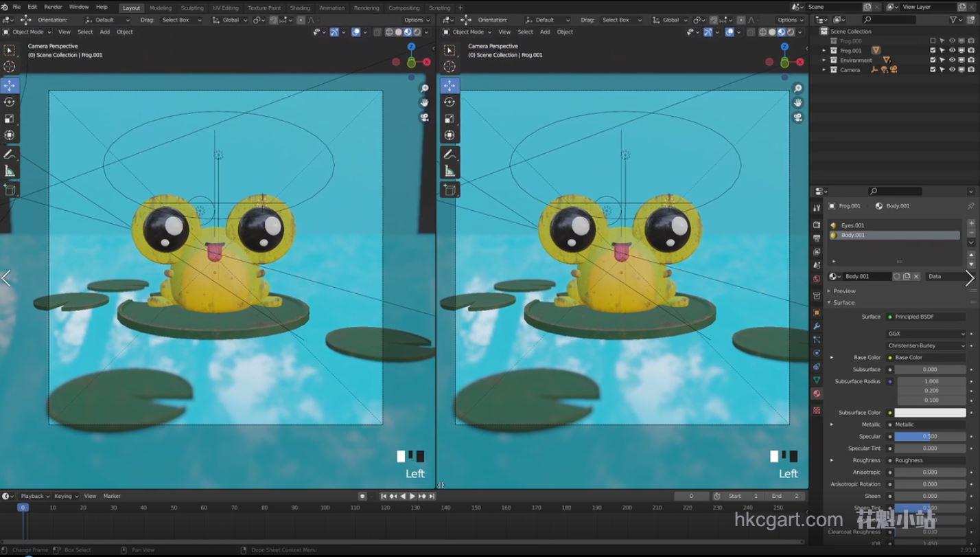Screen dimensions: 980x557
Task: Remove the selected material slot
Action: [971, 234]
